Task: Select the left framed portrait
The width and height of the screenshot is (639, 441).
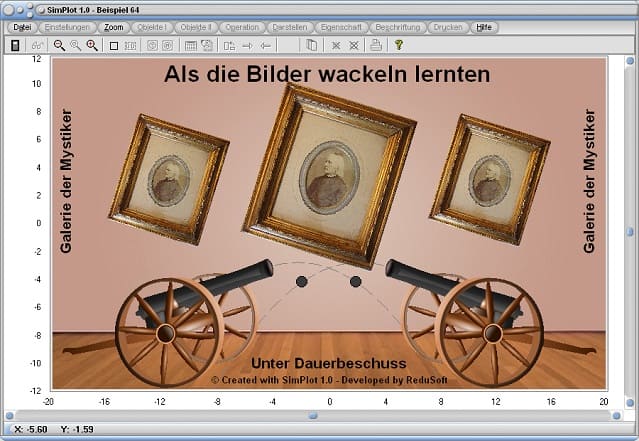Action: point(169,180)
